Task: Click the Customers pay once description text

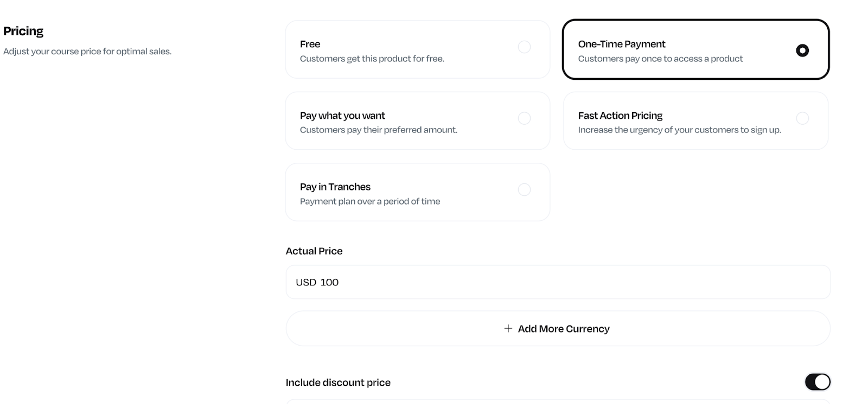Action: coord(660,59)
